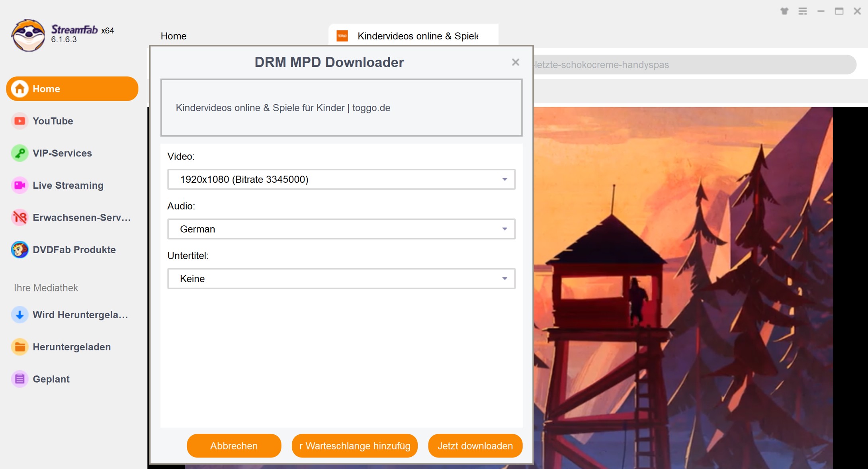Viewport: 868px width, 469px height.
Task: Minimize the StreamFab window
Action: [x=821, y=11]
